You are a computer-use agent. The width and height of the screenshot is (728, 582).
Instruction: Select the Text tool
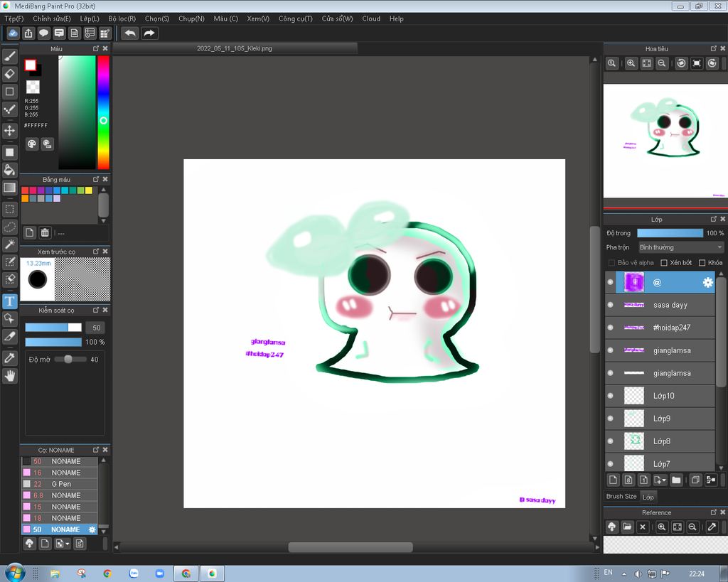(x=10, y=301)
